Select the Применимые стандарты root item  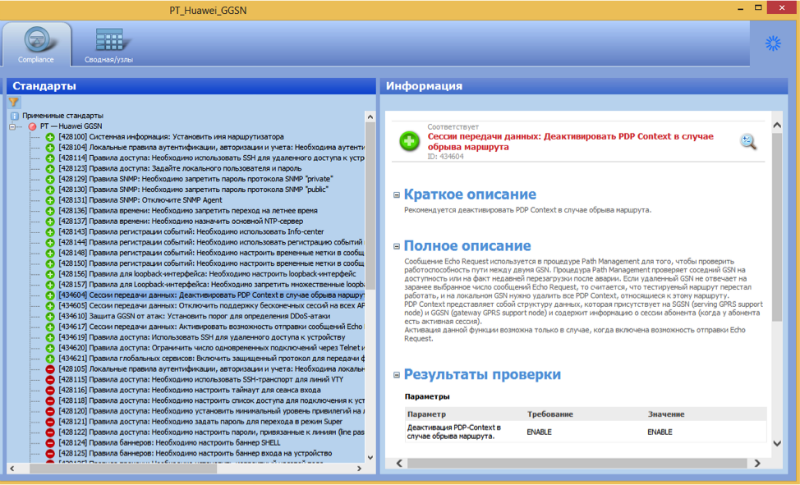click(x=63, y=116)
